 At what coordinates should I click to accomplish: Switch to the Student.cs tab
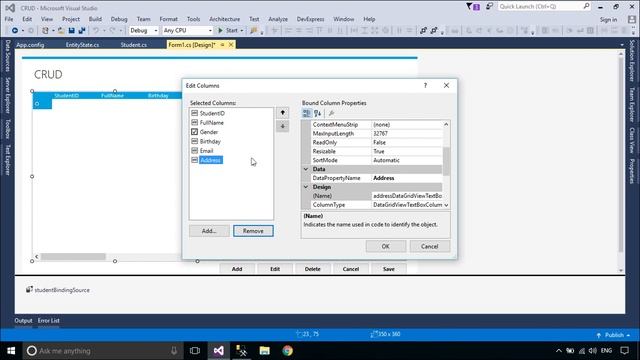pos(133,45)
